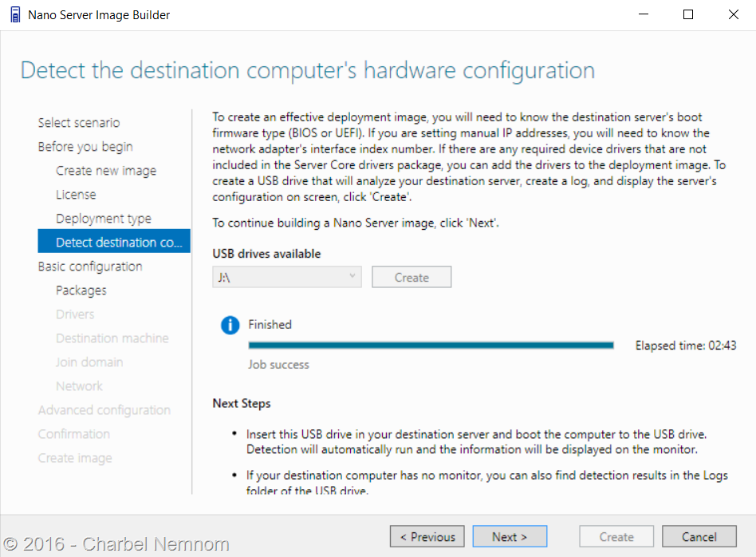The width and height of the screenshot is (756, 557).
Task: Open Advanced configuration step
Action: click(104, 410)
